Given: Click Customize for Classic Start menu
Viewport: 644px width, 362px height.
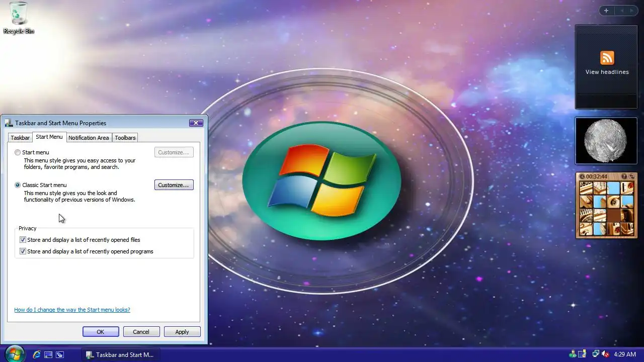Looking at the screenshot, I should click(x=174, y=185).
